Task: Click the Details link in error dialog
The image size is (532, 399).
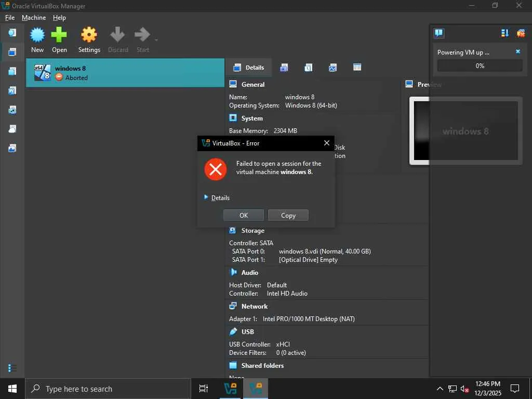Action: [220, 198]
